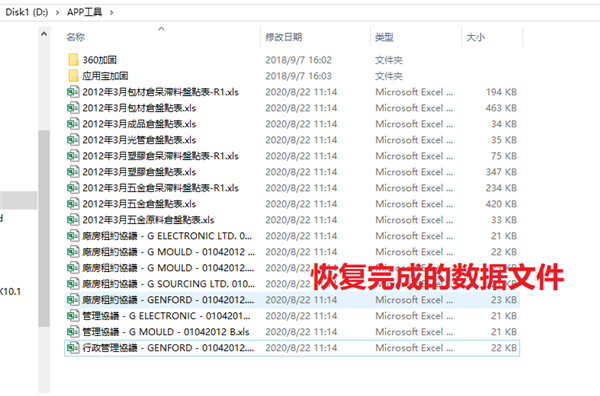Screen dimensions: 600x396
Task: Click 文件夹 type cell of 360加固 row
Action: (389, 60)
